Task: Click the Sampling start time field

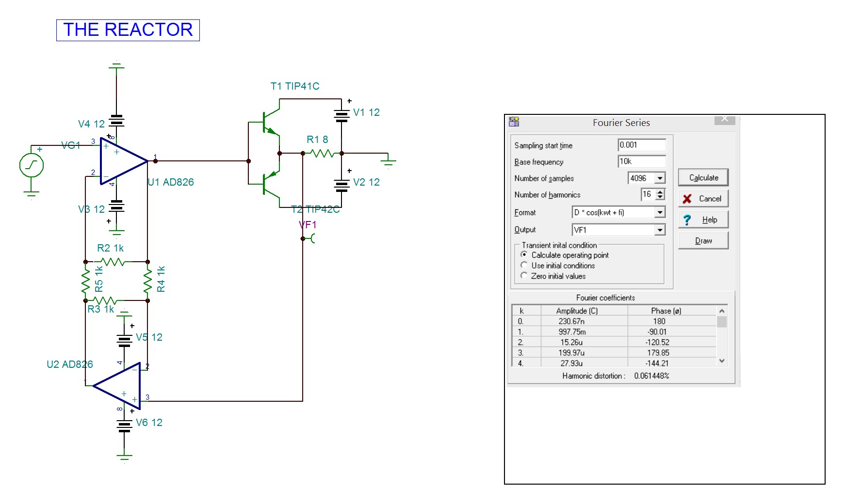Action: tap(642, 145)
